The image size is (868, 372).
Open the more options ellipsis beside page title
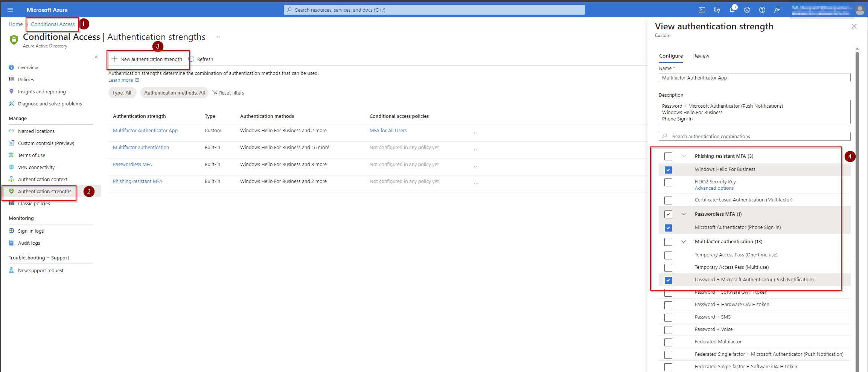[218, 37]
